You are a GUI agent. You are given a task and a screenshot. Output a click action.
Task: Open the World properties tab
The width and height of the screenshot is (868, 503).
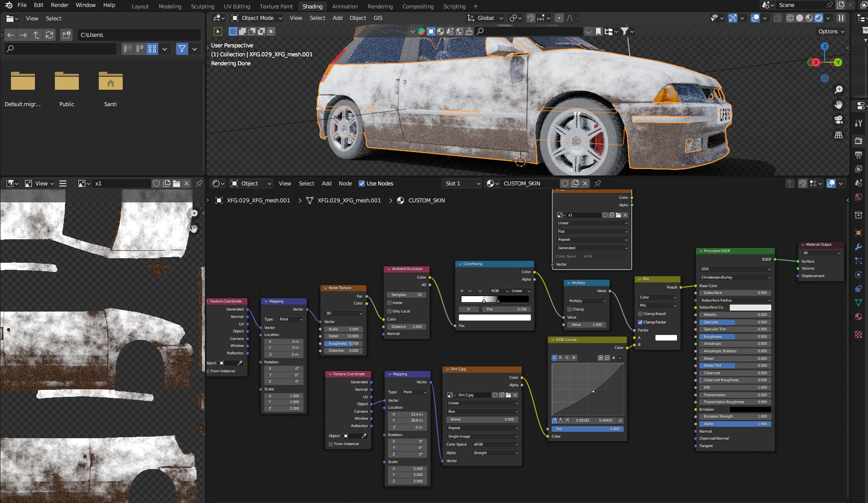pyautogui.click(x=859, y=197)
